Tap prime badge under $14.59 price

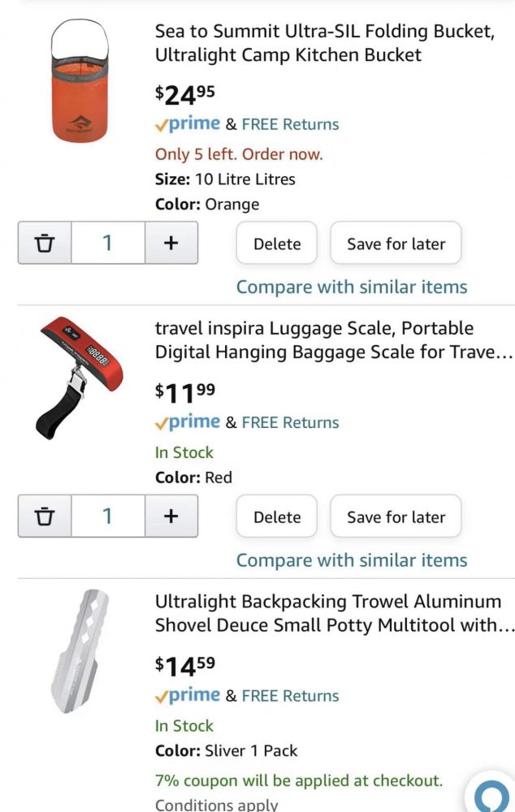click(x=188, y=696)
